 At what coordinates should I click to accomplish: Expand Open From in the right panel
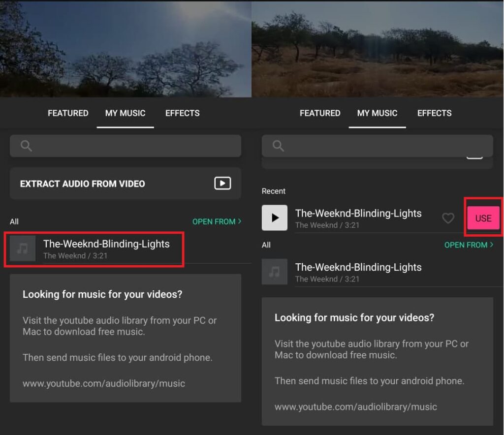point(469,245)
